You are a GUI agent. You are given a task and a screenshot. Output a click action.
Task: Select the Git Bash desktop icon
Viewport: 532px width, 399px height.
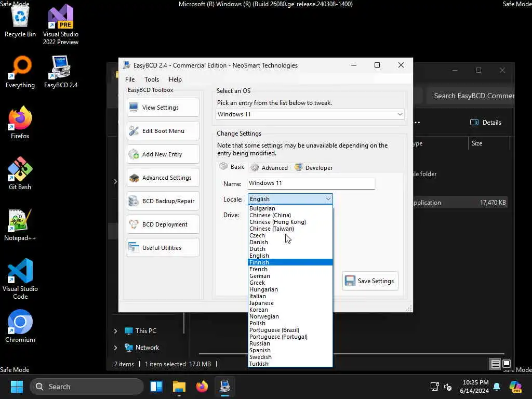coord(20,174)
